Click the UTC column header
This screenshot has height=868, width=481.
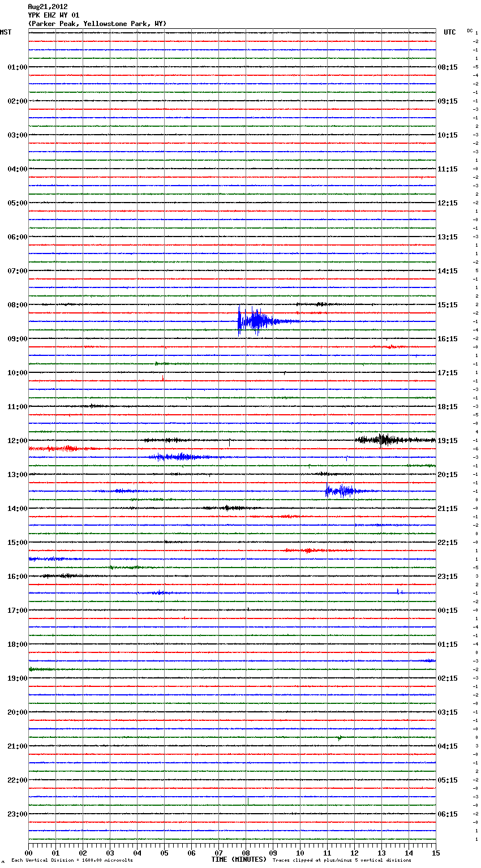pyautogui.click(x=449, y=32)
